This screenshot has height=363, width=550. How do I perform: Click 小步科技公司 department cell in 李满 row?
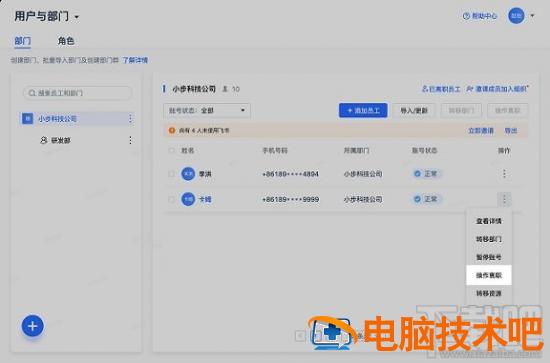[x=363, y=174]
